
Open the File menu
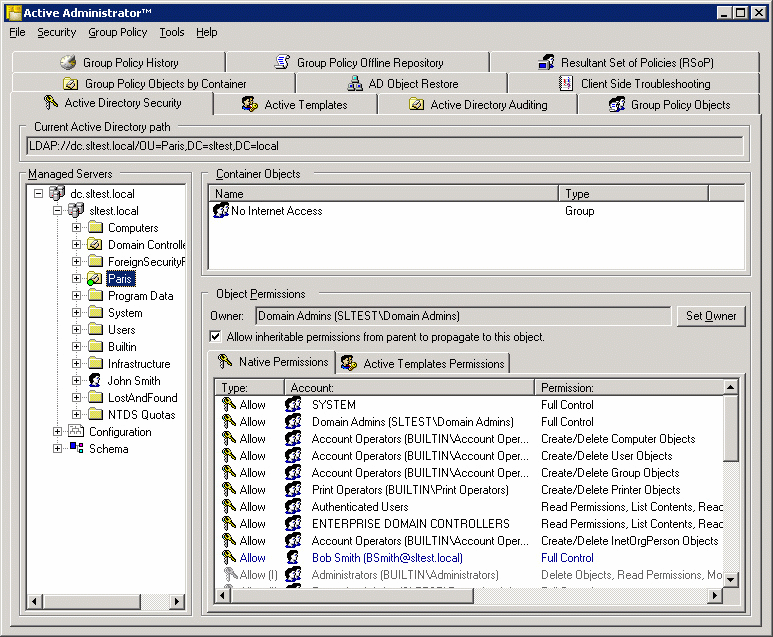(x=17, y=33)
